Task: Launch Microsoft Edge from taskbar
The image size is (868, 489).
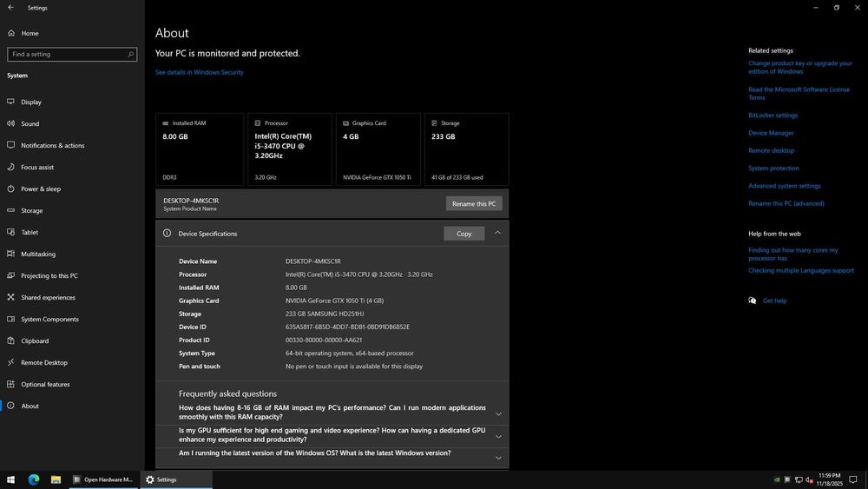Action: 34,479
